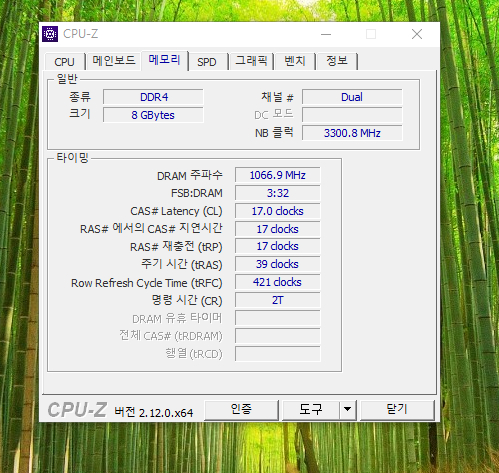
Task: Click the NB 클럭 label
Action: pos(274,133)
